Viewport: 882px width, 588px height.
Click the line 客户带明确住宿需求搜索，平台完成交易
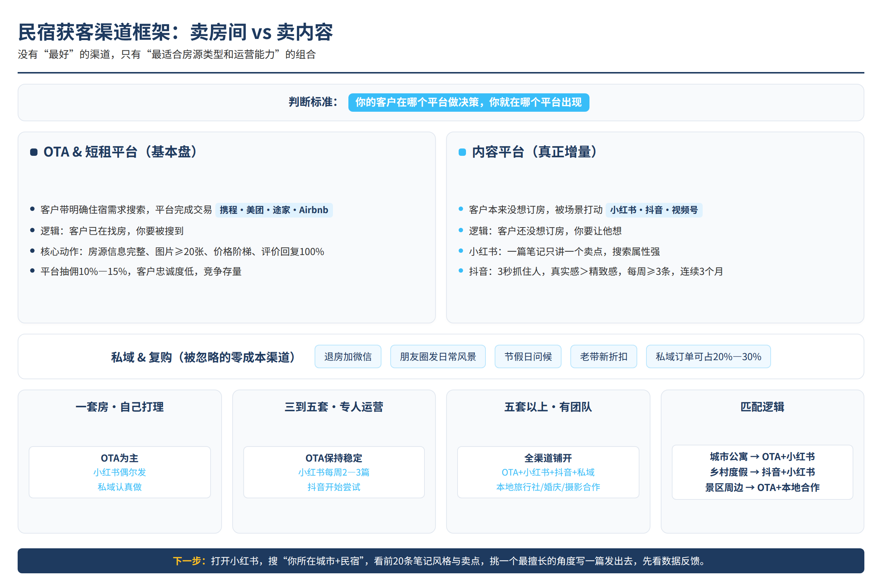[126, 209]
